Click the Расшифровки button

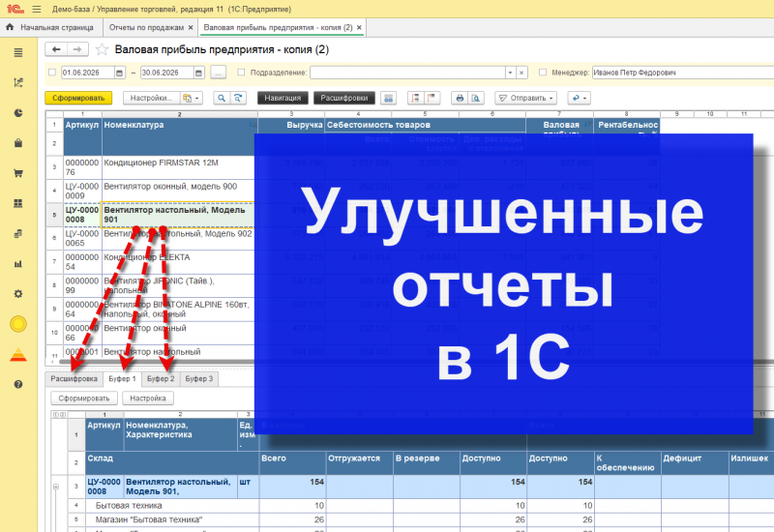(344, 98)
